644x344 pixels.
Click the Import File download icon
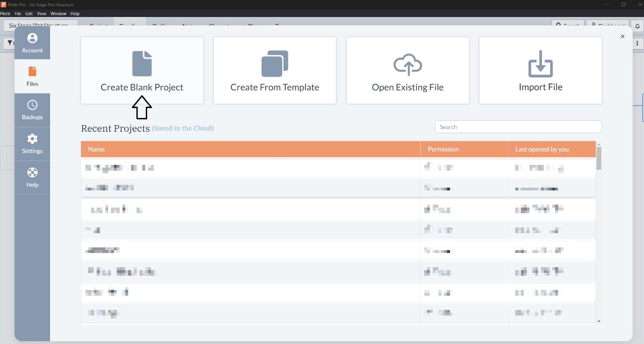(540, 63)
